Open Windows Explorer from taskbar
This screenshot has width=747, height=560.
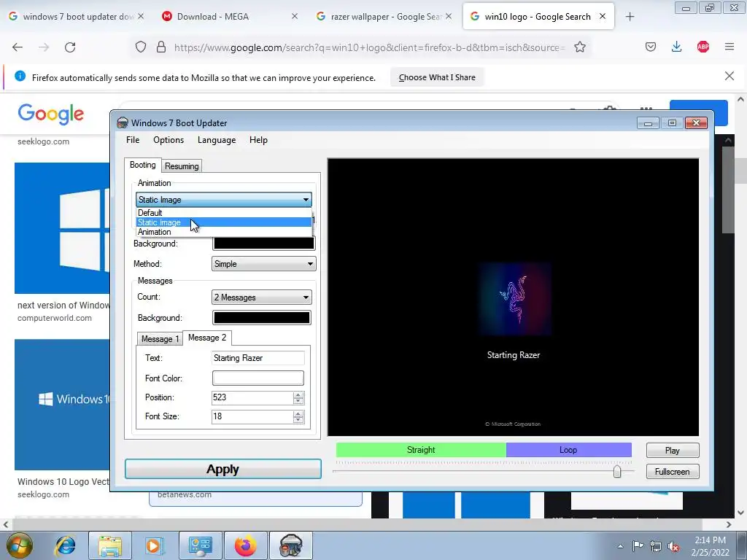click(110, 545)
